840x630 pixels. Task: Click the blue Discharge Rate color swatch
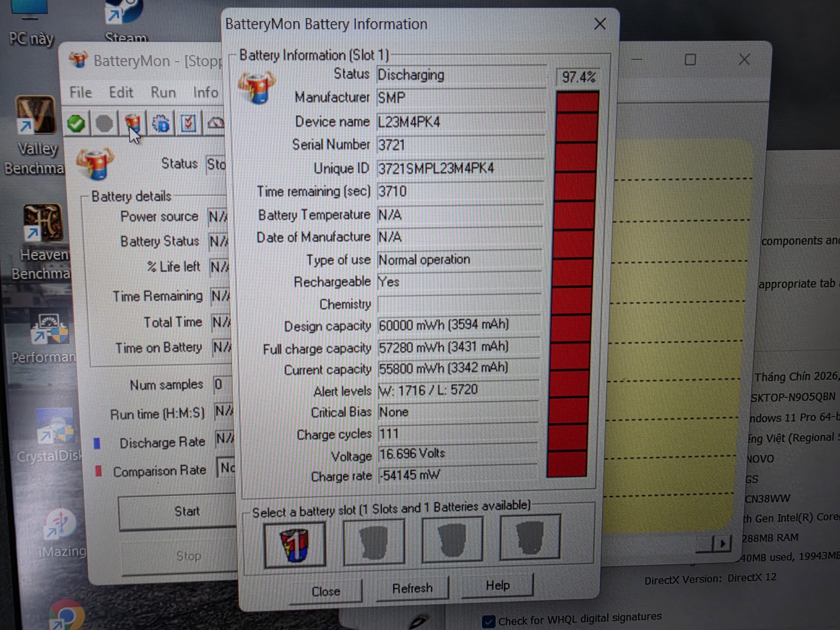[97, 443]
